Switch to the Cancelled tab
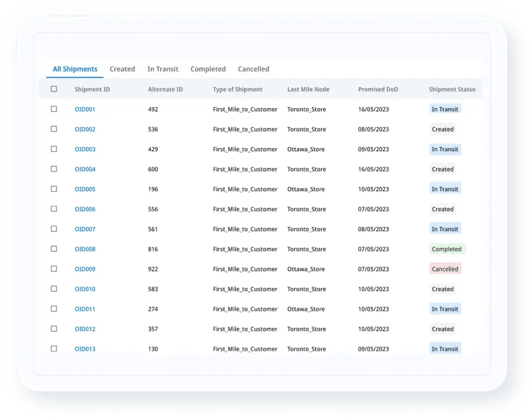Viewport: 532px width, 418px height. pyautogui.click(x=254, y=69)
